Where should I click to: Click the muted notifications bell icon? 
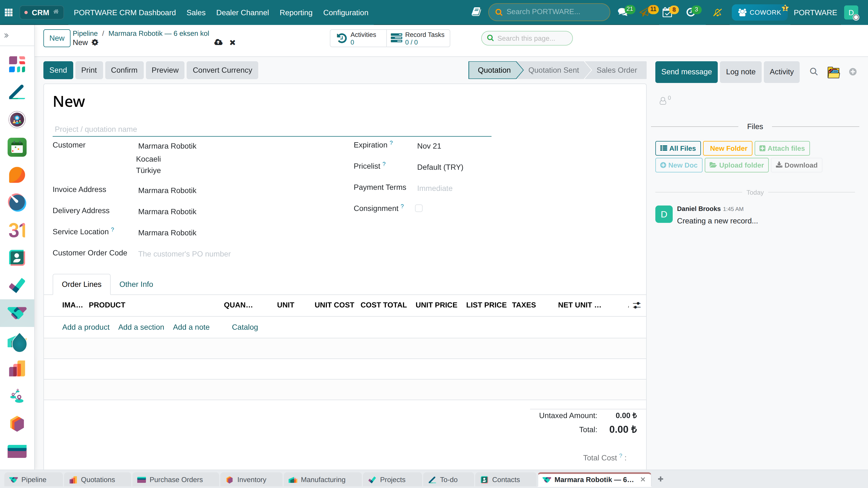[x=717, y=12]
